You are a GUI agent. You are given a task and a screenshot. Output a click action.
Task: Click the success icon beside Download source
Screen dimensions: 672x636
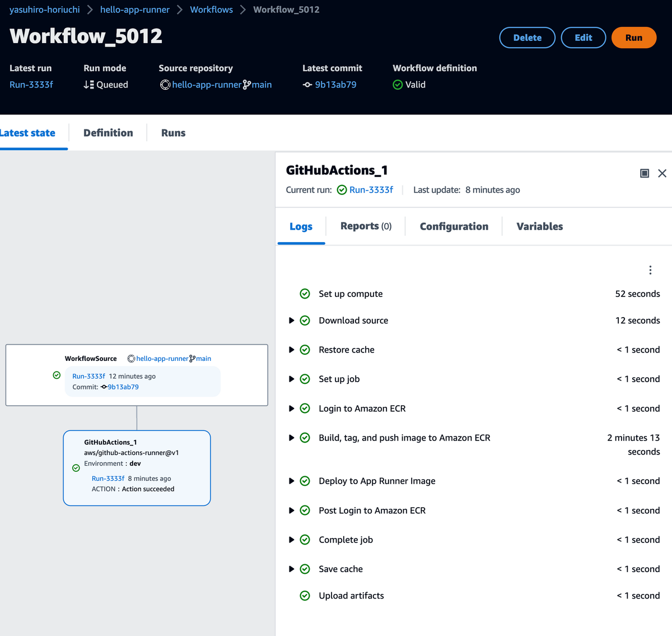tap(305, 321)
